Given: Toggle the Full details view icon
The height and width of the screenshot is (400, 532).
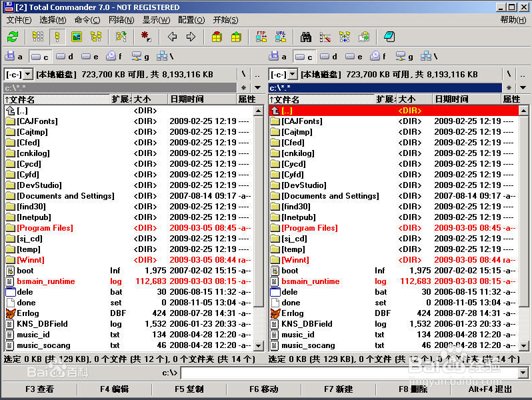Looking at the screenshot, I should point(57,37).
